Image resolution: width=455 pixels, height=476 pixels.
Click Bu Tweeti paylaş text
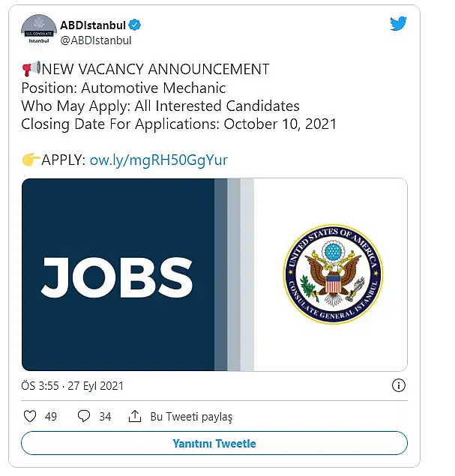tap(191, 417)
